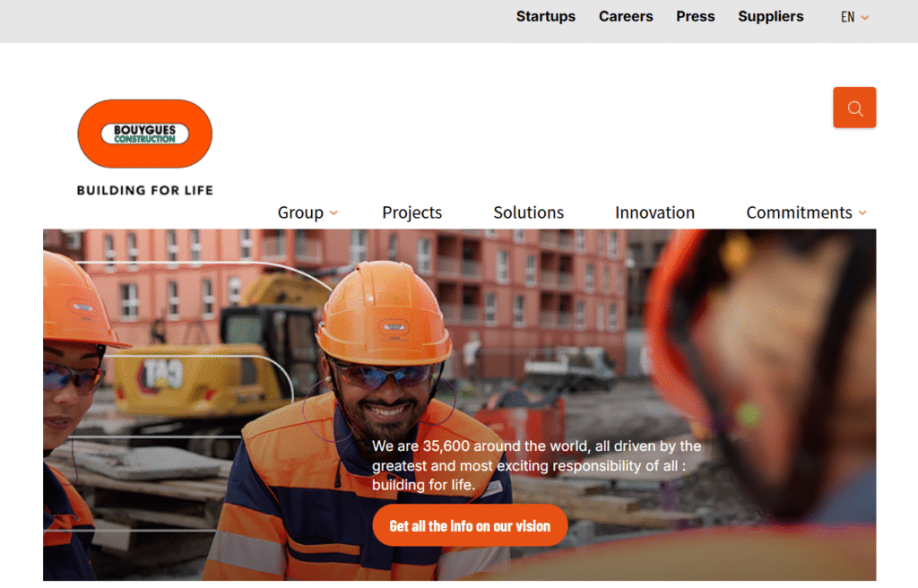Click the hero text about 35,600 employees

[x=536, y=465]
